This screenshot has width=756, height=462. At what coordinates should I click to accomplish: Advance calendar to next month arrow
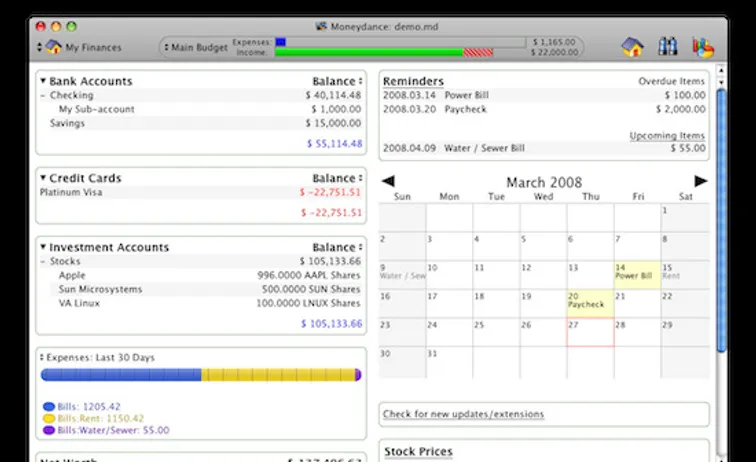tap(701, 182)
